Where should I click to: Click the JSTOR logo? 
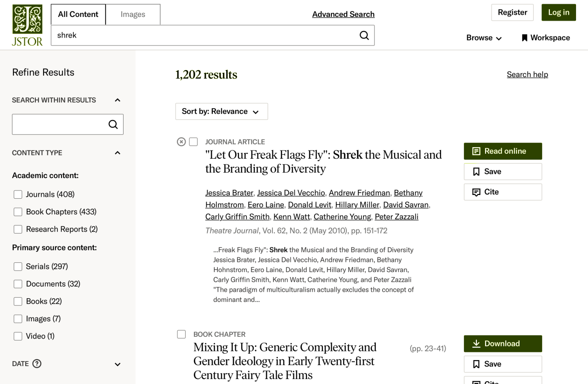(x=27, y=25)
